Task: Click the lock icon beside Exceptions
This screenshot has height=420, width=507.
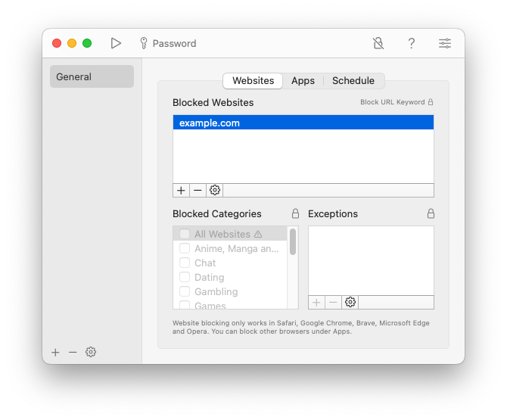Action: pyautogui.click(x=431, y=214)
